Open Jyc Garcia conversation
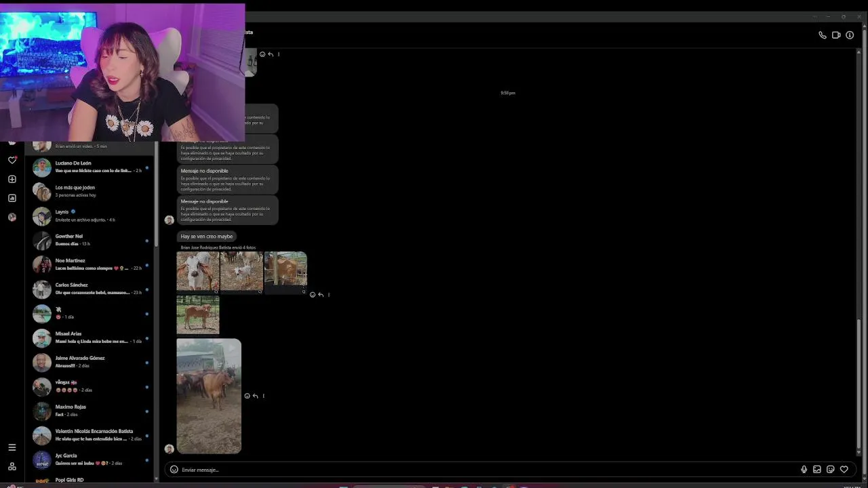 (x=90, y=460)
